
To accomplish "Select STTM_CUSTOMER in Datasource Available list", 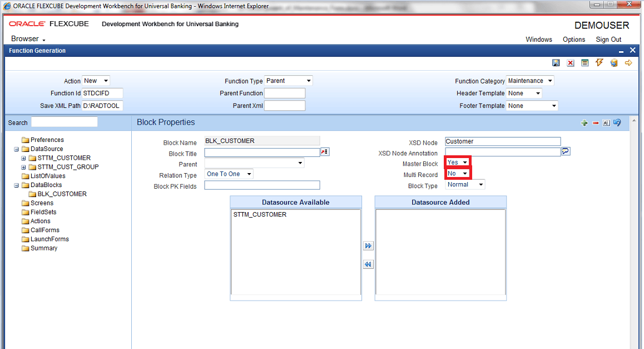I will (x=260, y=215).
